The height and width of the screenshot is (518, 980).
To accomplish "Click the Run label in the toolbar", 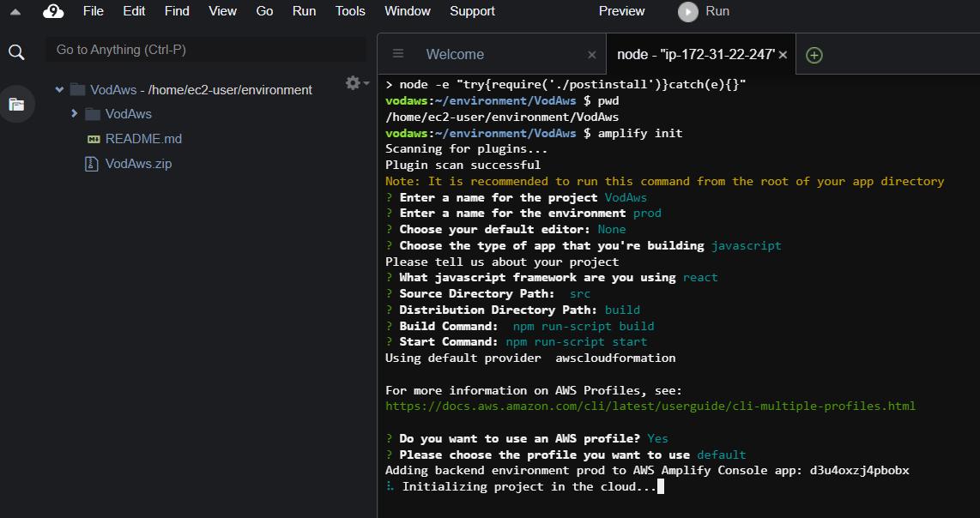I will click(x=717, y=11).
